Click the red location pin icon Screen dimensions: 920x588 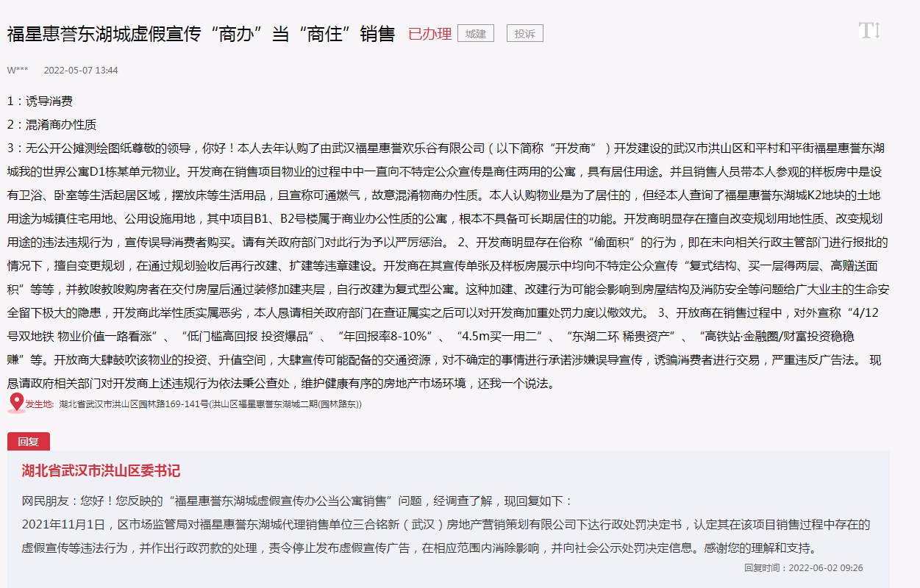[x=16, y=403]
